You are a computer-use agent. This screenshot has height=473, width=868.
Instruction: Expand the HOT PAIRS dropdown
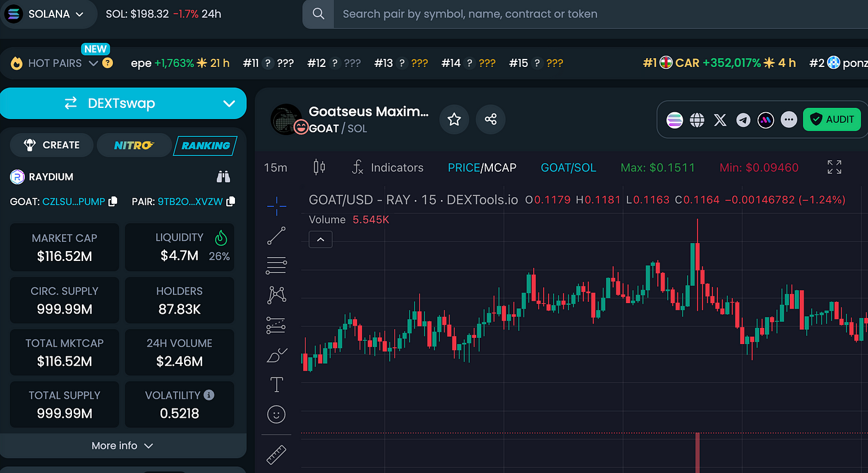pos(94,63)
